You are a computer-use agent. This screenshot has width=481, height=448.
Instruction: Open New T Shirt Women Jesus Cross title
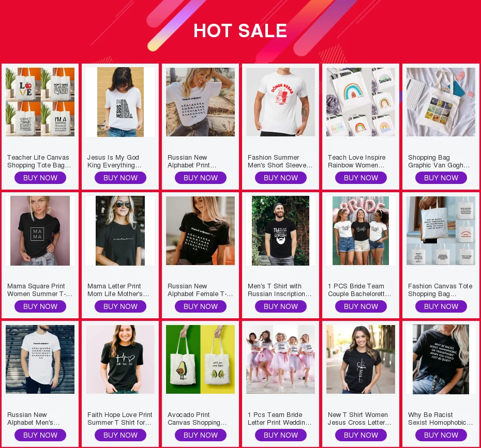(359, 419)
